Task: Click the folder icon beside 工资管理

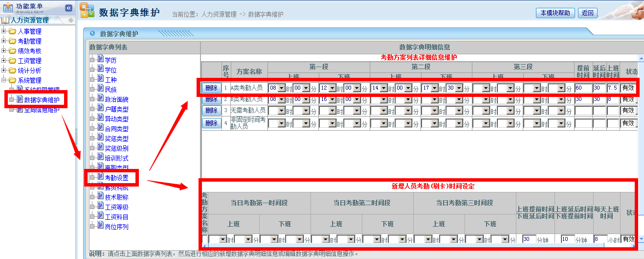Action: [x=12, y=61]
